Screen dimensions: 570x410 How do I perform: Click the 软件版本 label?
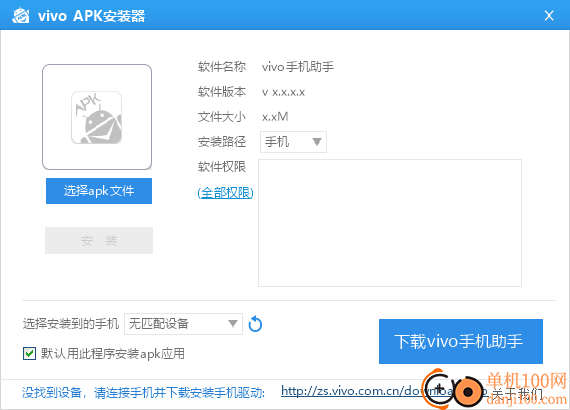pyautogui.click(x=222, y=92)
